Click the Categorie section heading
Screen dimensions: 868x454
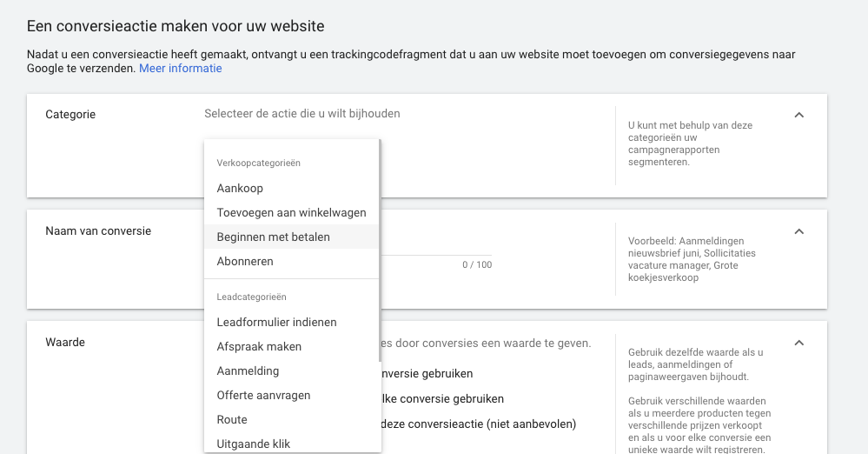[x=70, y=114]
